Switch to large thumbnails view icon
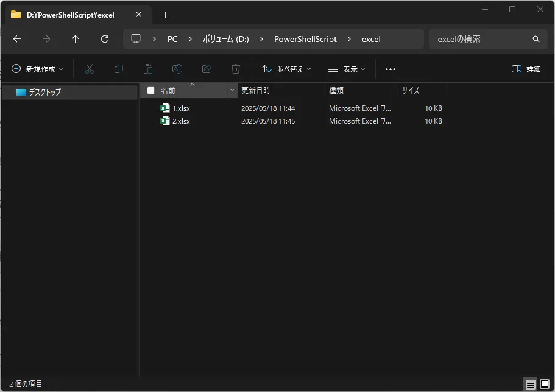 pos(545,384)
